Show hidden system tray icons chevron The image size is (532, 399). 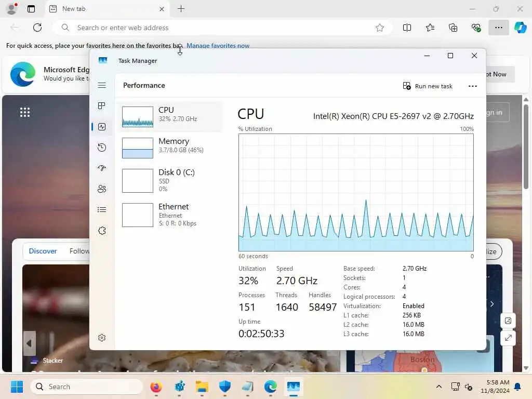[x=438, y=387]
